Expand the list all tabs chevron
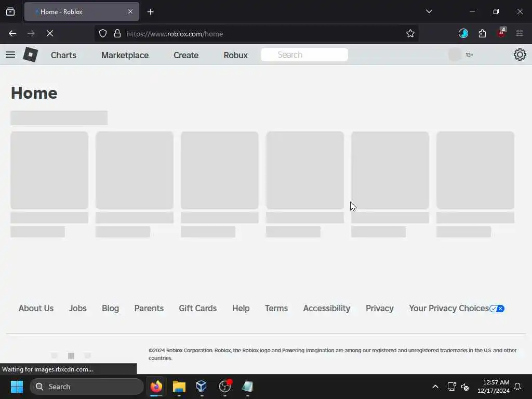 coord(429,11)
